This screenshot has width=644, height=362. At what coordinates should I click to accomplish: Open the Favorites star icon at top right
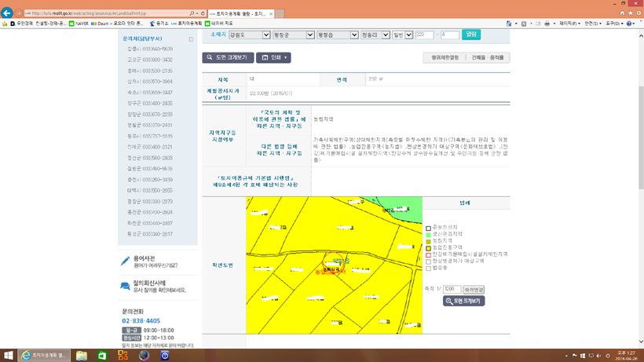(x=631, y=13)
